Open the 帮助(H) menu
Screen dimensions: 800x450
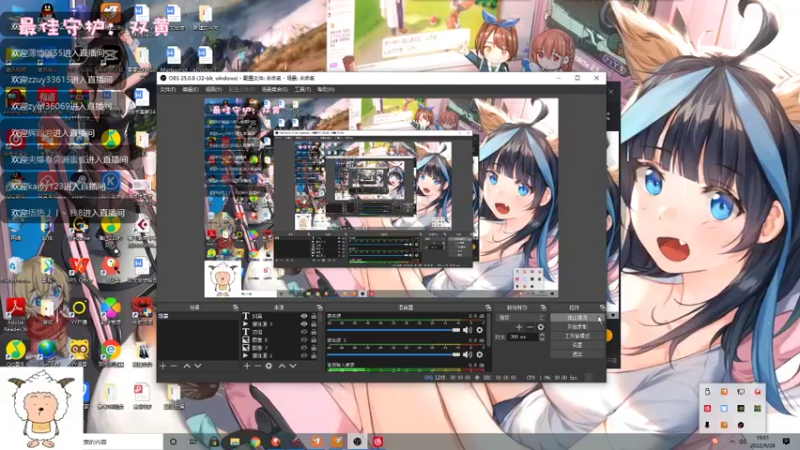[x=326, y=90]
